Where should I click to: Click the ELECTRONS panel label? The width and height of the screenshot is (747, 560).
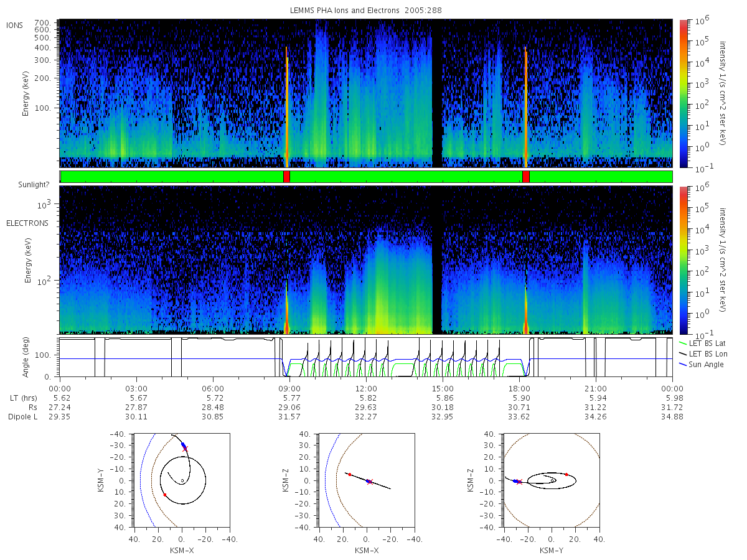click(x=27, y=223)
